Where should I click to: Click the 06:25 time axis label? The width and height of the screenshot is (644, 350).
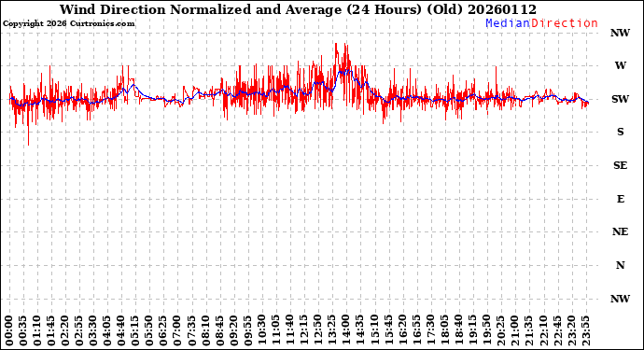[163, 331]
